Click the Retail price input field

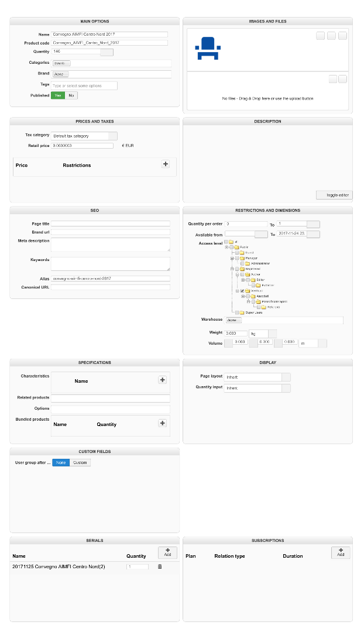(x=82, y=146)
